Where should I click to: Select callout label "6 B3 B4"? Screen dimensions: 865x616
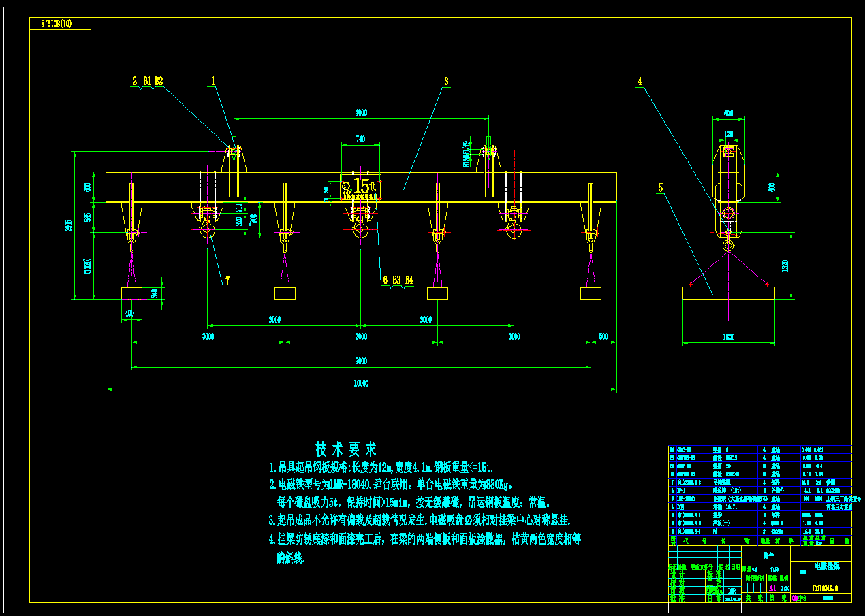click(x=398, y=280)
